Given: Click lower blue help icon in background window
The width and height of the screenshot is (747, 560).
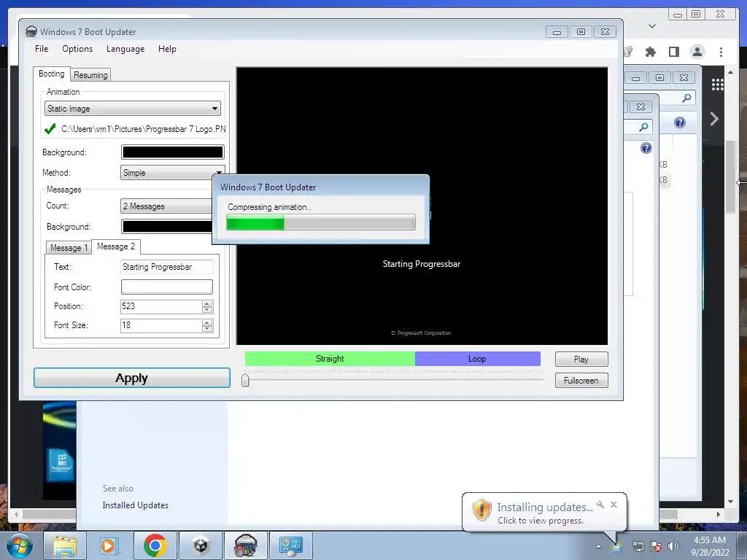Looking at the screenshot, I should [x=646, y=148].
